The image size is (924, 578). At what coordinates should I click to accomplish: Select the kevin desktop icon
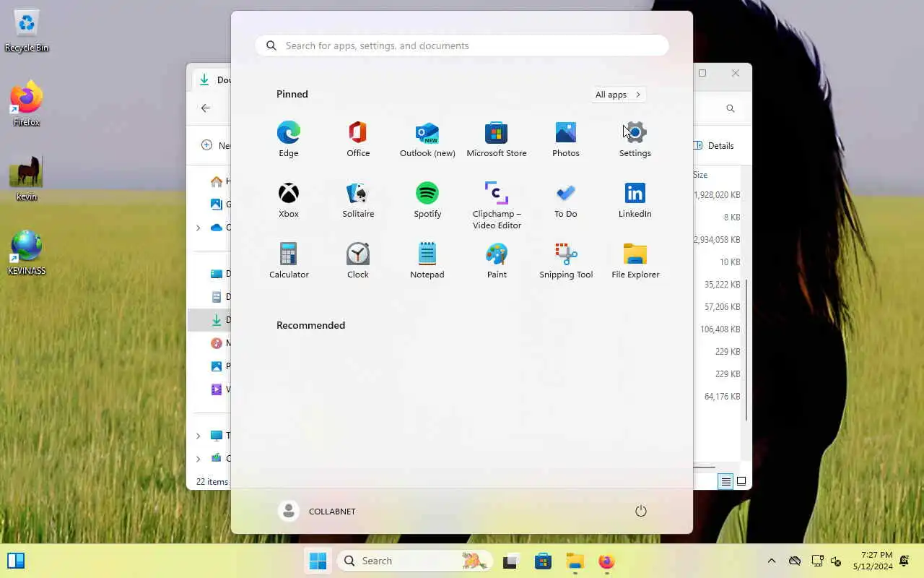[27, 178]
